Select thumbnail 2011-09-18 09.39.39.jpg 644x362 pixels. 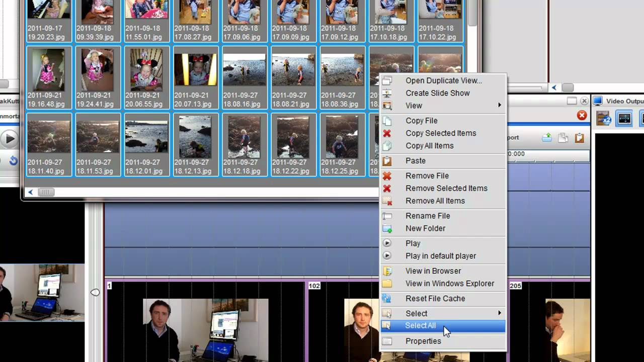[98, 20]
